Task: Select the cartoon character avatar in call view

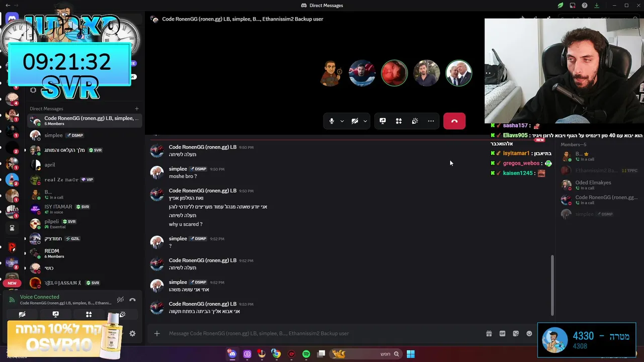Action: tap(331, 73)
